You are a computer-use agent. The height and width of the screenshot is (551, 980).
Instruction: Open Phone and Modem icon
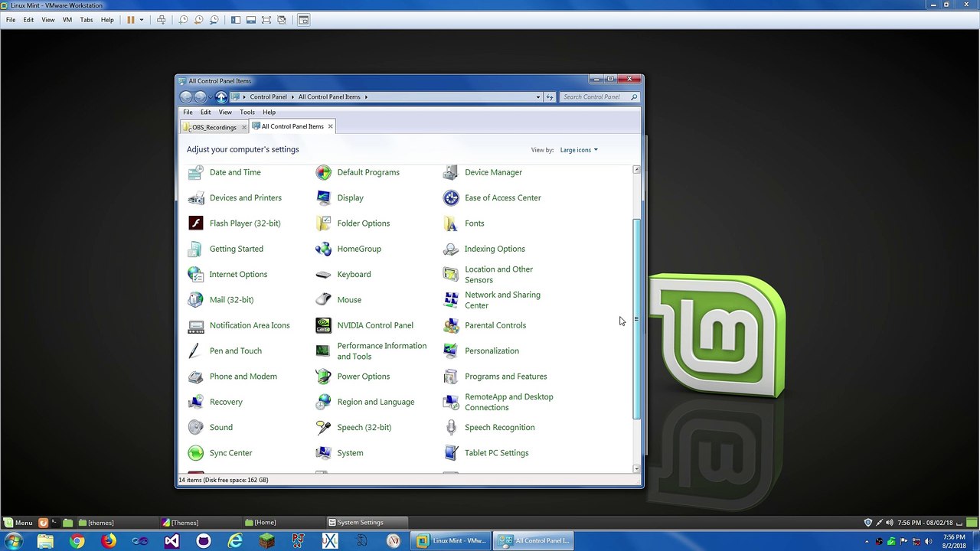196,377
